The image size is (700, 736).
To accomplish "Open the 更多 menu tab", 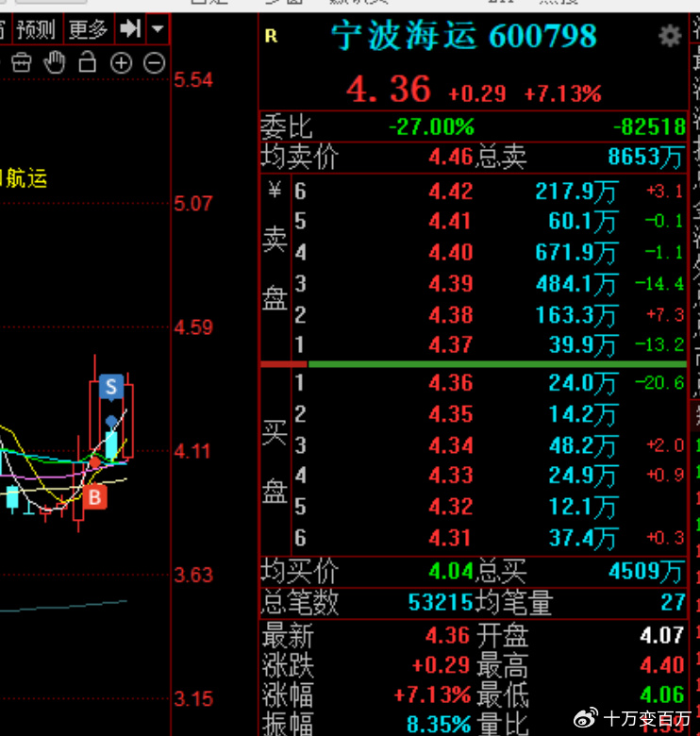I will 88,30.
